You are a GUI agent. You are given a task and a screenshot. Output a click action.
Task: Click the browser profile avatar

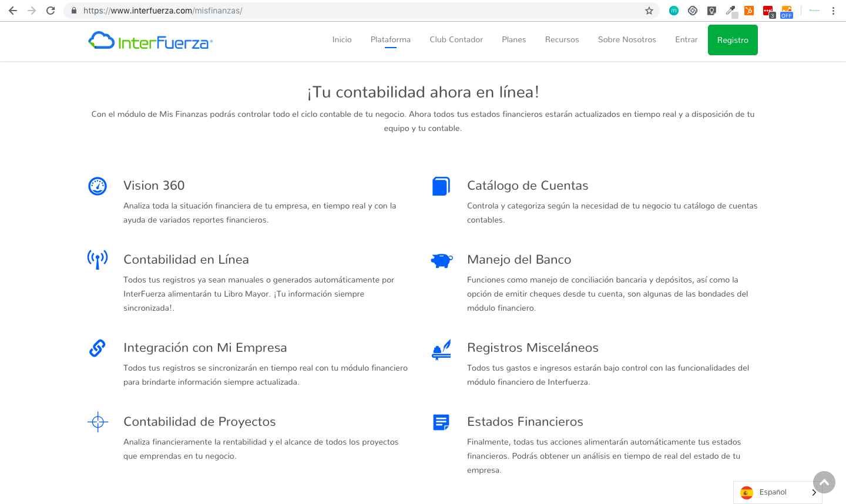814,11
